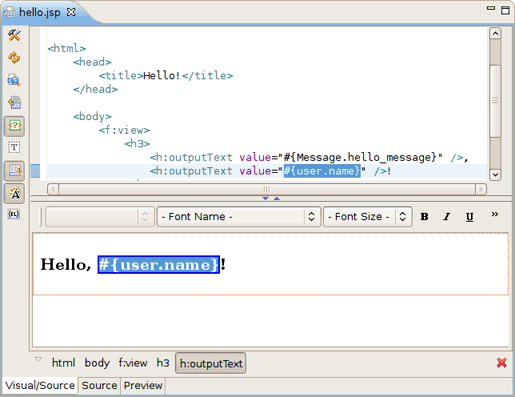The width and height of the screenshot is (515, 397).
Task: Toggle the selection bar button
Action: tap(14, 171)
